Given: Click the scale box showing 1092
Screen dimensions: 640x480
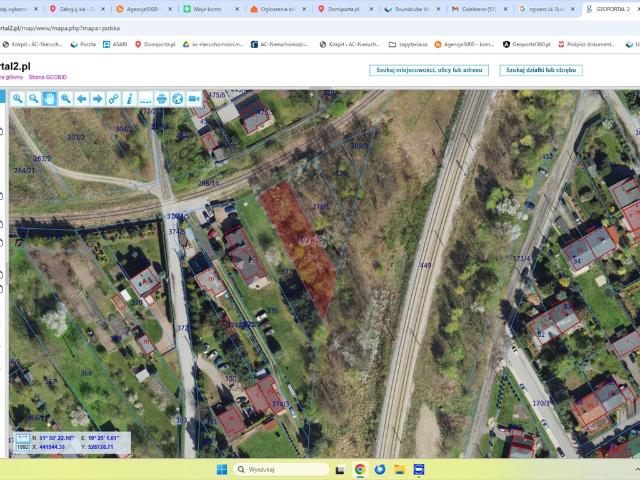Looking at the screenshot, I should pos(23,447).
